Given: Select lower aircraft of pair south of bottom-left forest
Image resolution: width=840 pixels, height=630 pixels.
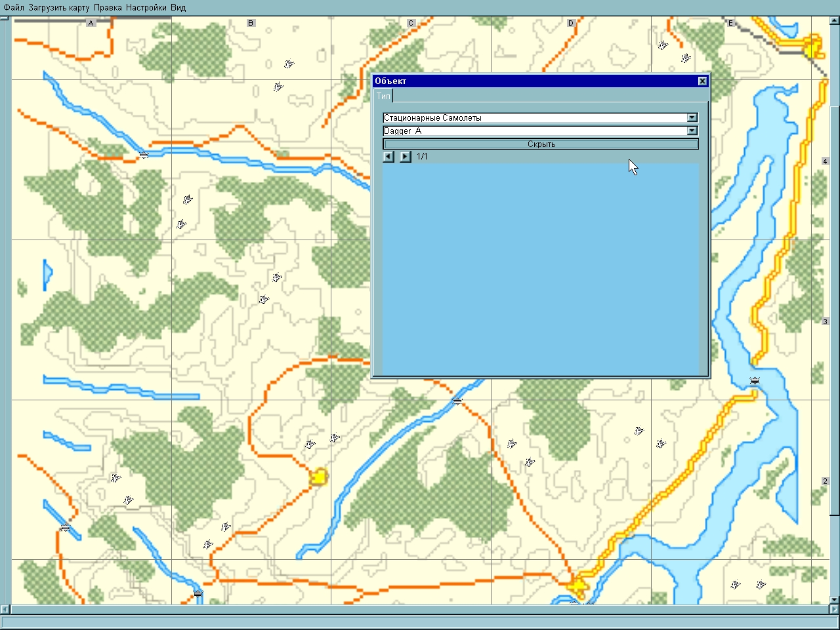Looking at the screenshot, I should [x=209, y=544].
